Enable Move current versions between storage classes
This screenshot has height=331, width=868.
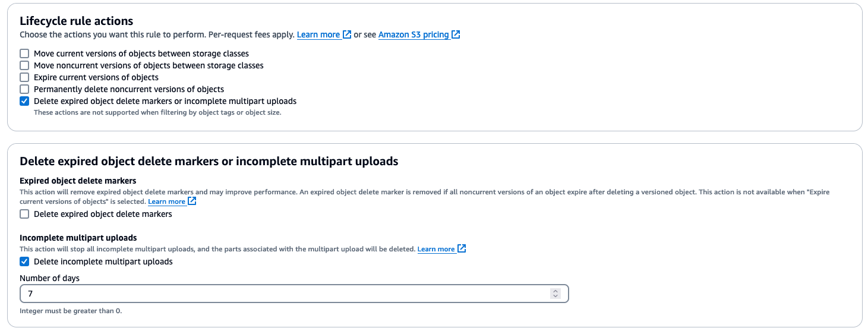click(24, 53)
